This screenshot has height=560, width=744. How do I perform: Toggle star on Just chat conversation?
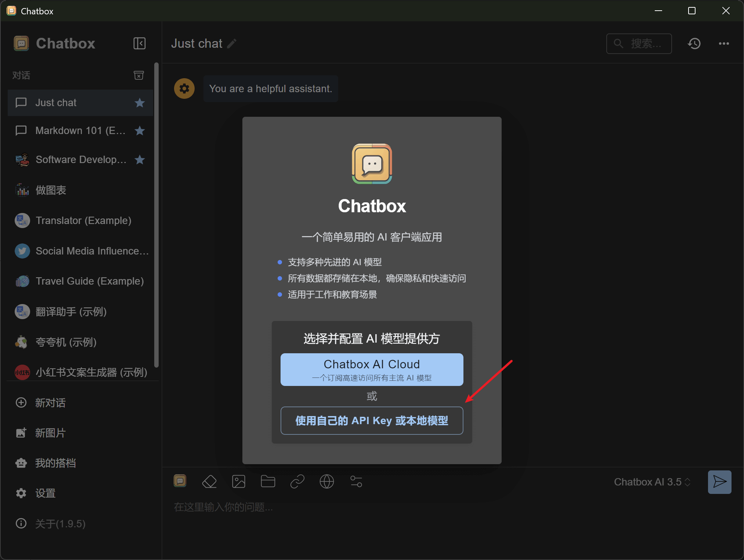[140, 103]
